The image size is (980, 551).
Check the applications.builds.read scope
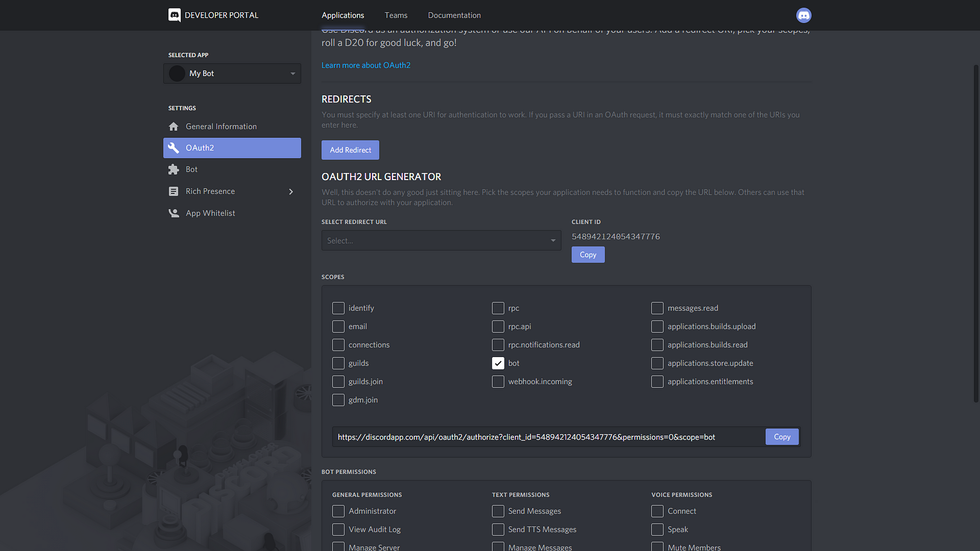[x=657, y=345]
